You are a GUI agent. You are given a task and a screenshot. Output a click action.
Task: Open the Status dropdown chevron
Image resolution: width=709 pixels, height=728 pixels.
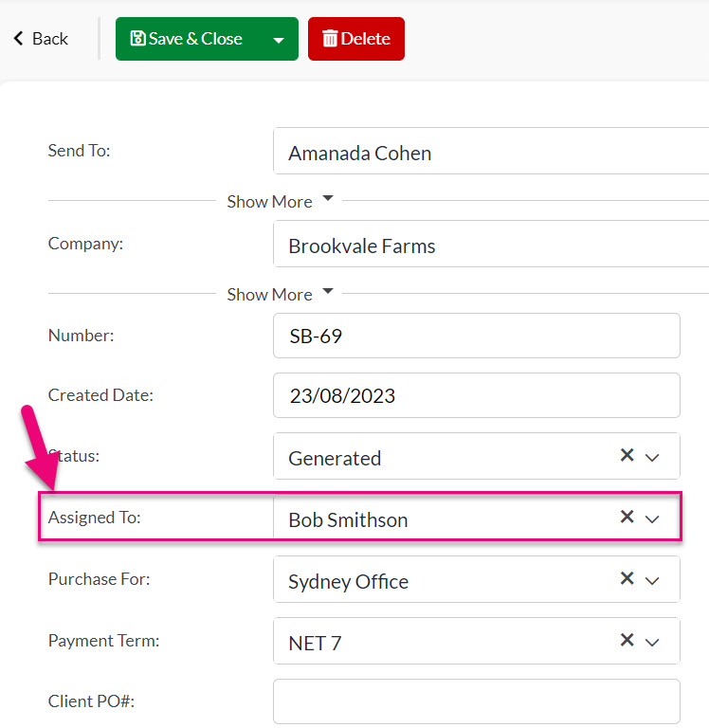click(x=652, y=458)
